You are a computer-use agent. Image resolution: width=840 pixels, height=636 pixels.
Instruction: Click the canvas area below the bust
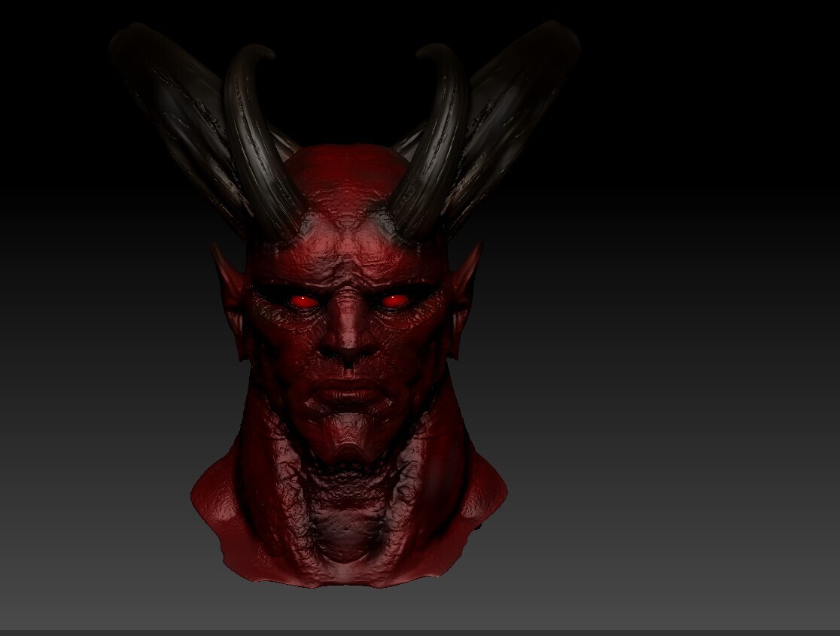tap(346, 610)
